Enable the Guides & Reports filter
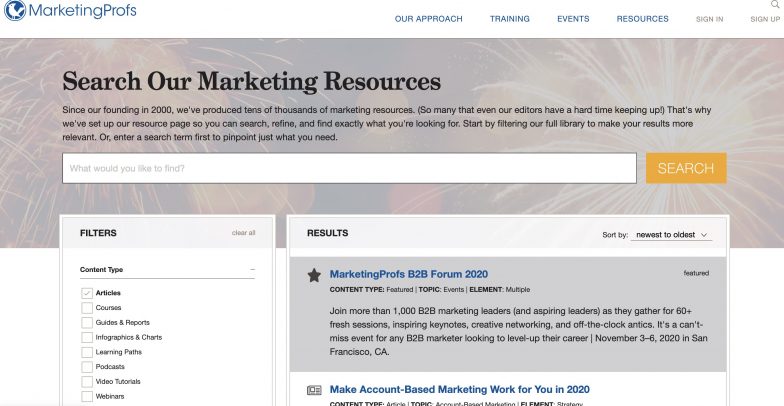784x406 pixels. point(87,322)
